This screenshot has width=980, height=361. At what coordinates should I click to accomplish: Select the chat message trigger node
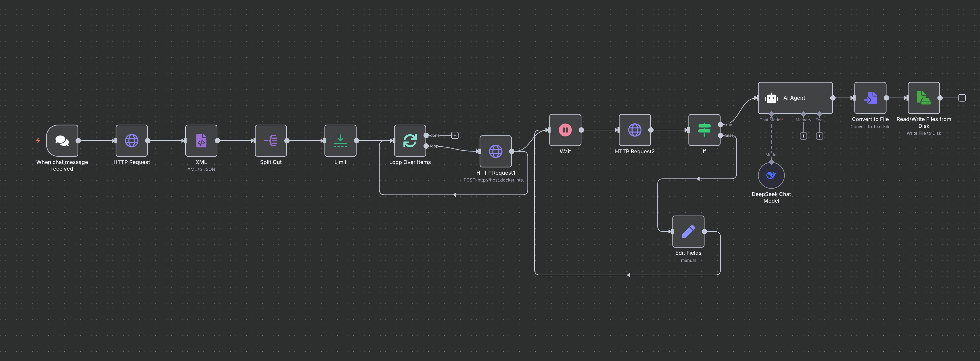pos(62,141)
